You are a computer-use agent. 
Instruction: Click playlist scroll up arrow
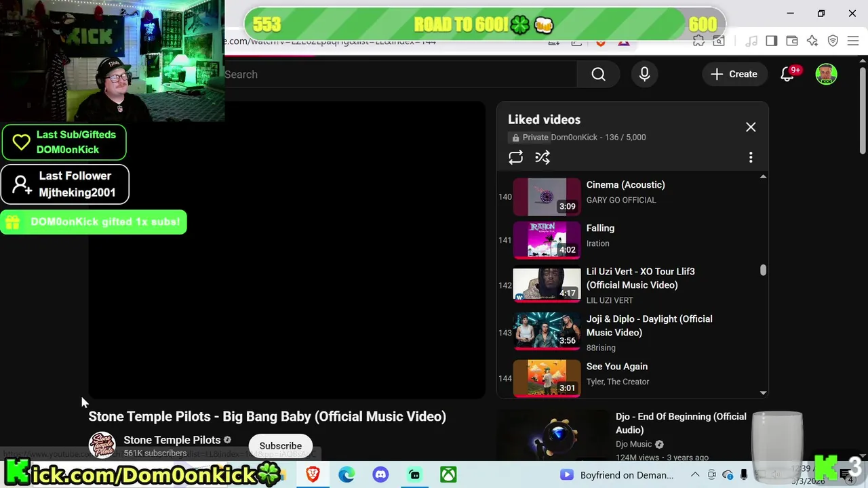coord(763,177)
